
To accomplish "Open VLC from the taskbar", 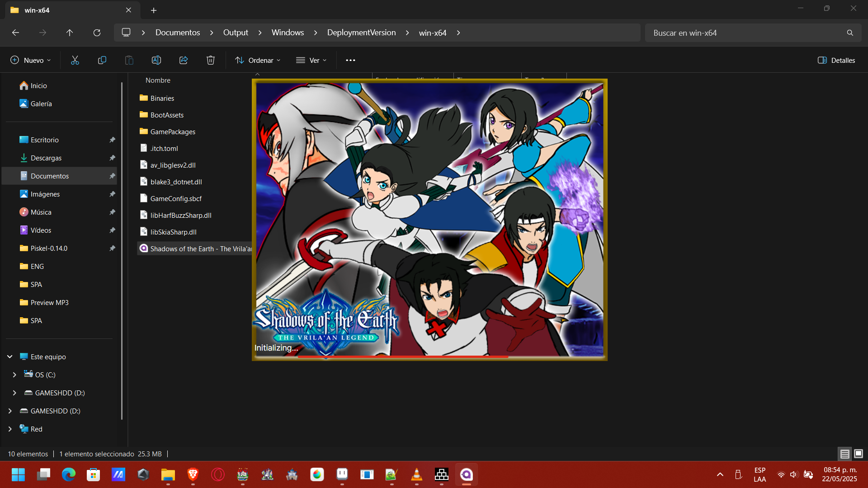I will point(416,474).
